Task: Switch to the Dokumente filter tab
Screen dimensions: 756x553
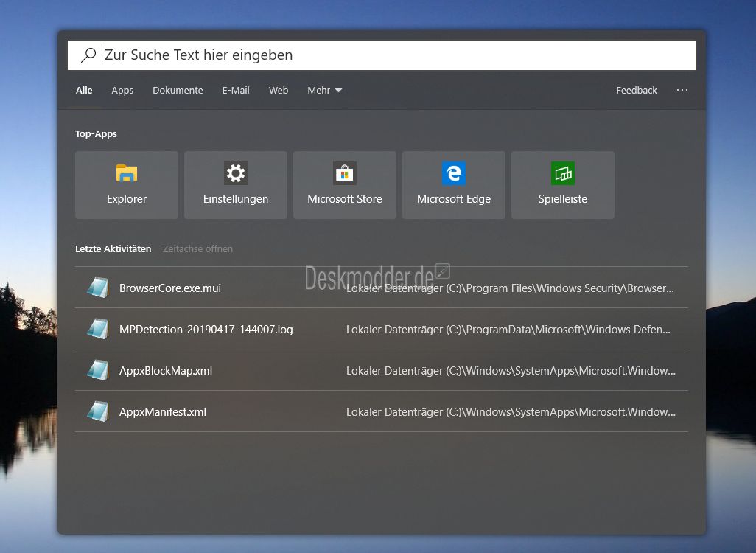Action: 178,90
